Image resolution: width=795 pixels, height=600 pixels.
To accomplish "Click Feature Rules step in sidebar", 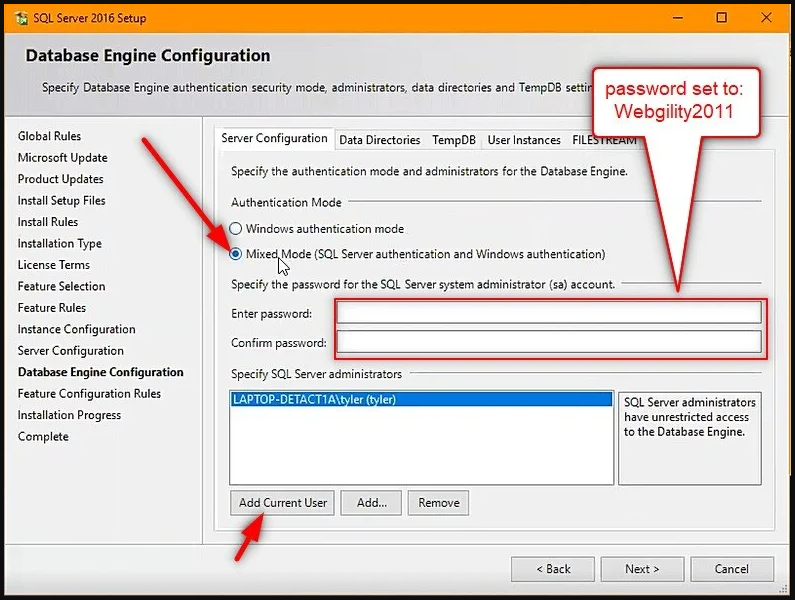I will tap(52, 307).
